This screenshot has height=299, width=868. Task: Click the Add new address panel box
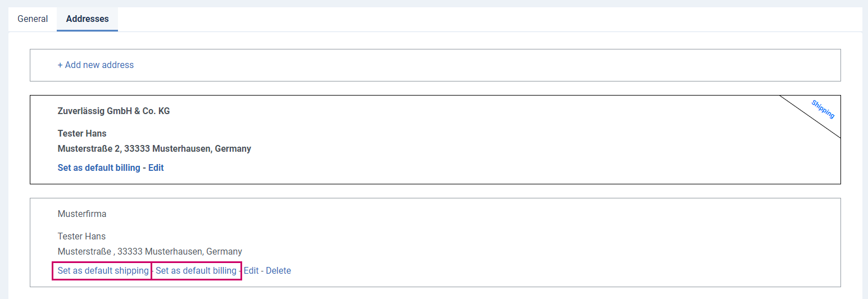435,65
